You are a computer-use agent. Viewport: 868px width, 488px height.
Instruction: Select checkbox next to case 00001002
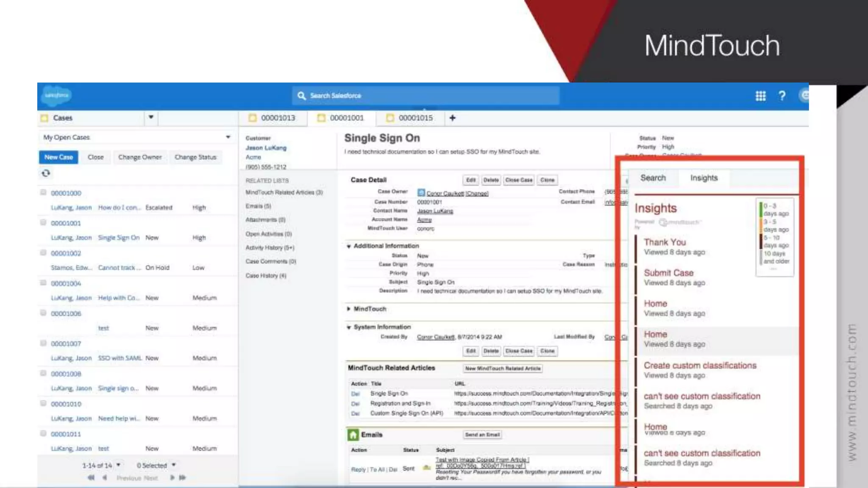[43, 252]
